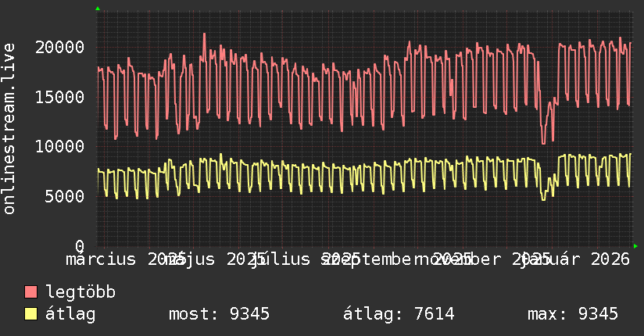Click the pink legtöbb legend color swatch
The width and height of the screenshot is (644, 336).
(30, 292)
